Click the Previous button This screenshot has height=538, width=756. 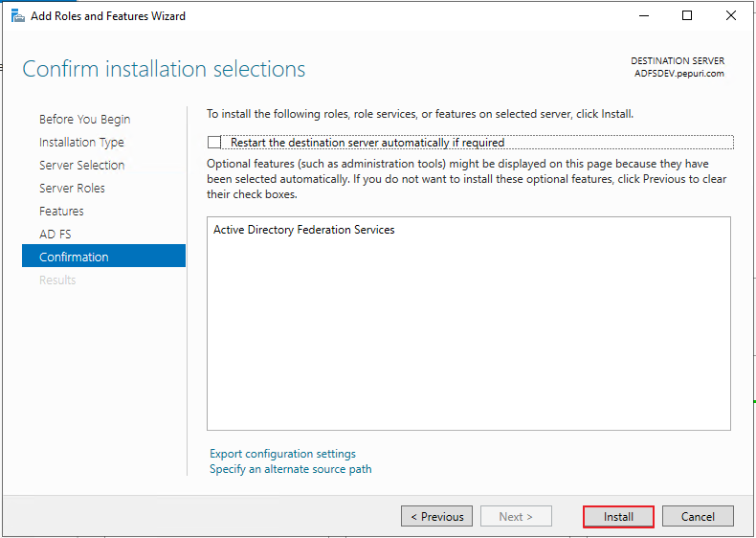pyautogui.click(x=436, y=516)
